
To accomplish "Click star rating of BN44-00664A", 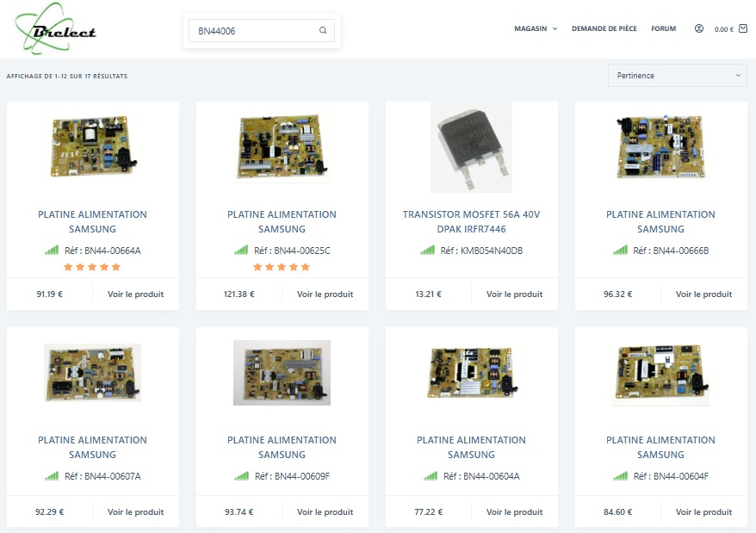I will coord(92,267).
